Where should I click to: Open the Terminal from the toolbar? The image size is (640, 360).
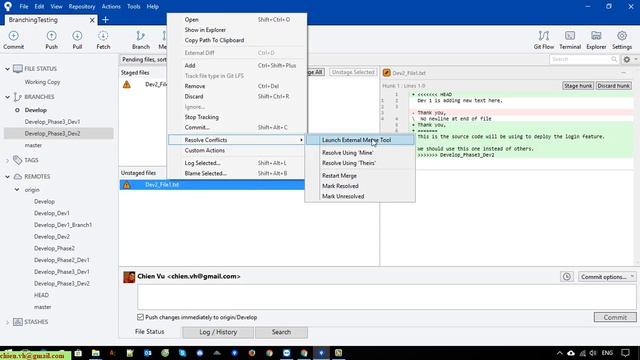(x=570, y=40)
